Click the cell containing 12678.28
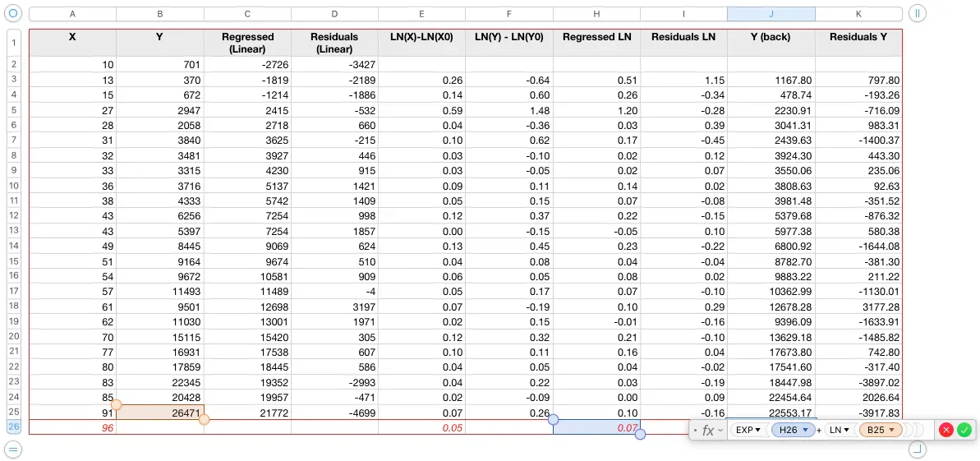This screenshot has height=461, width=980. 771,307
